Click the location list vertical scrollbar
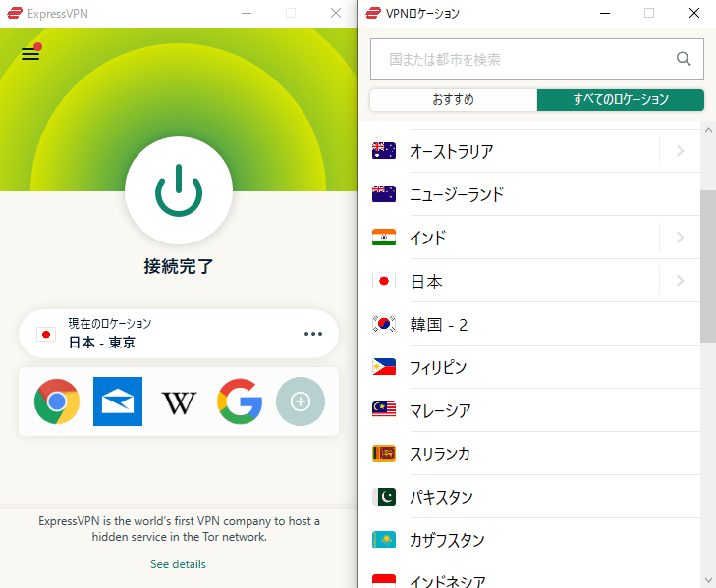 pos(707,265)
